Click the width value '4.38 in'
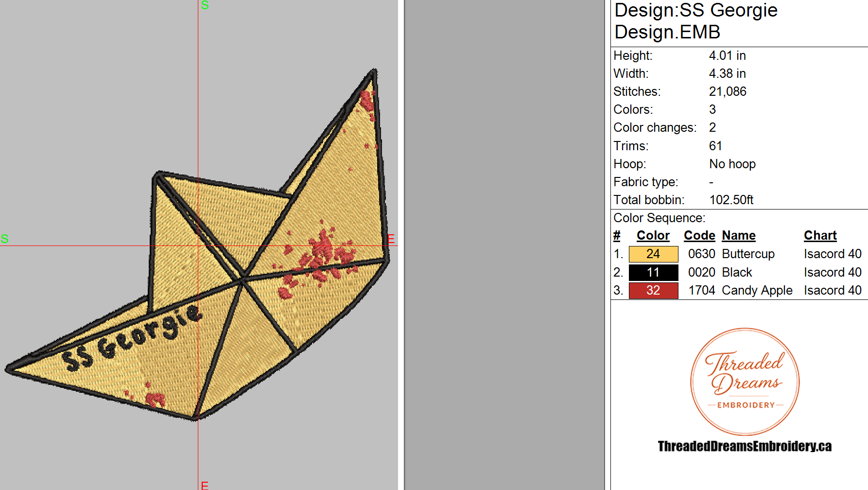The image size is (868, 490). click(727, 73)
